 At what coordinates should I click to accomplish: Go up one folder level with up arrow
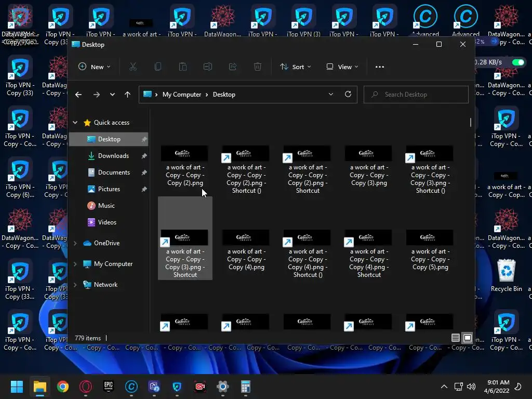click(x=127, y=95)
